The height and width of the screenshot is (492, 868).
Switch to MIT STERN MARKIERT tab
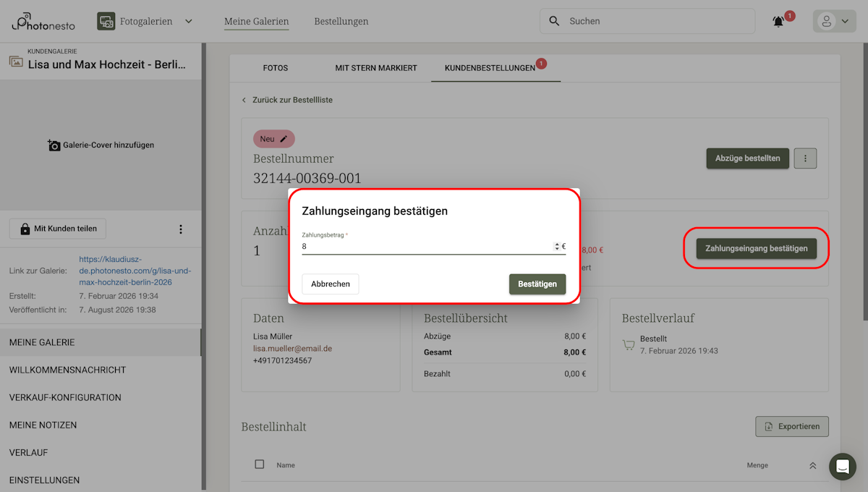click(376, 68)
